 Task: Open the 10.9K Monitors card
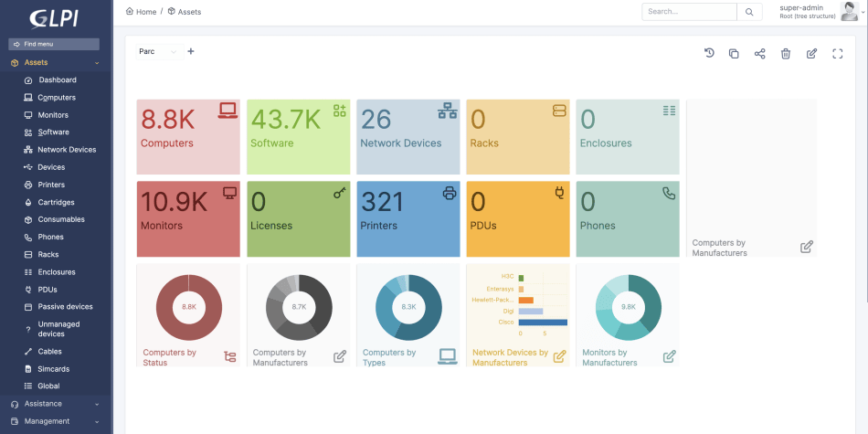coord(188,219)
